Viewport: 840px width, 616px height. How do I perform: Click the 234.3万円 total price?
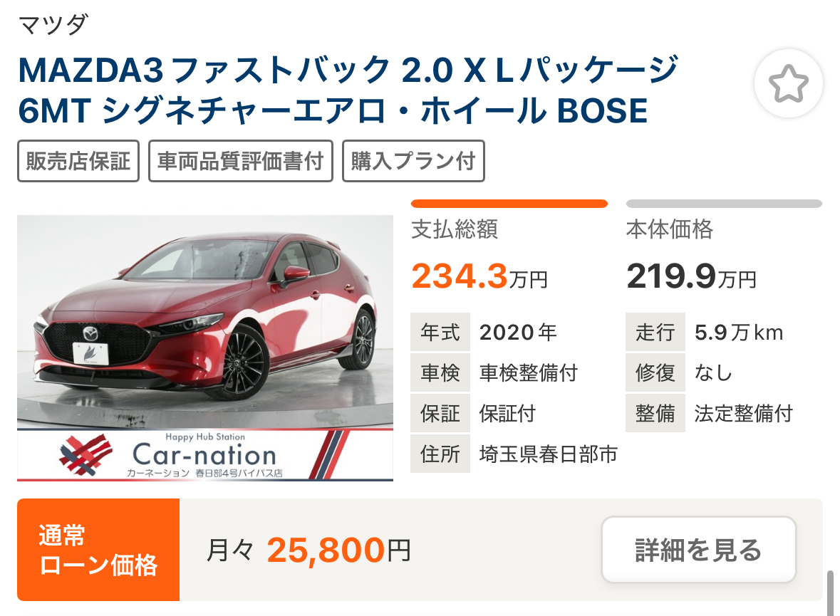[479, 276]
